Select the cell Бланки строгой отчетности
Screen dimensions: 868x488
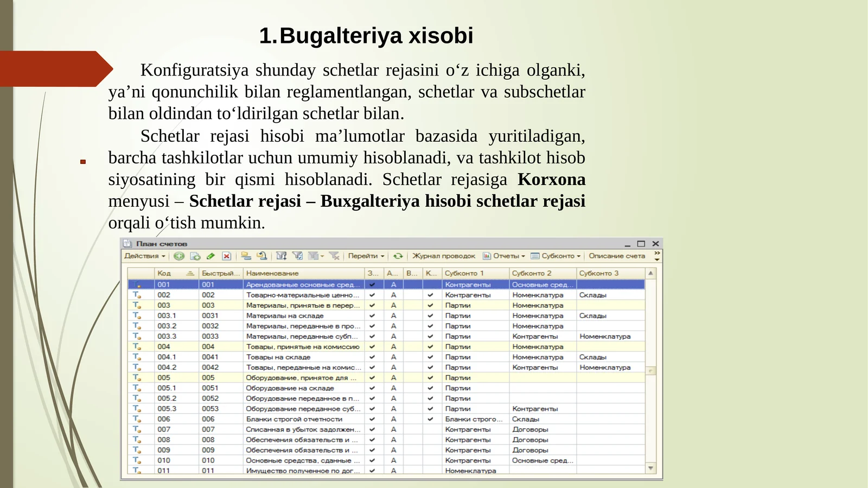click(x=304, y=419)
